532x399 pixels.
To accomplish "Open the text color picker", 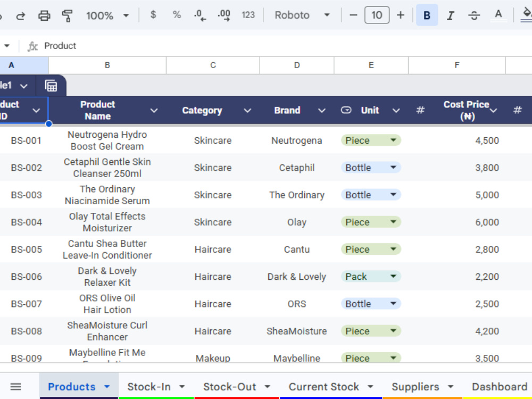I will [x=498, y=15].
